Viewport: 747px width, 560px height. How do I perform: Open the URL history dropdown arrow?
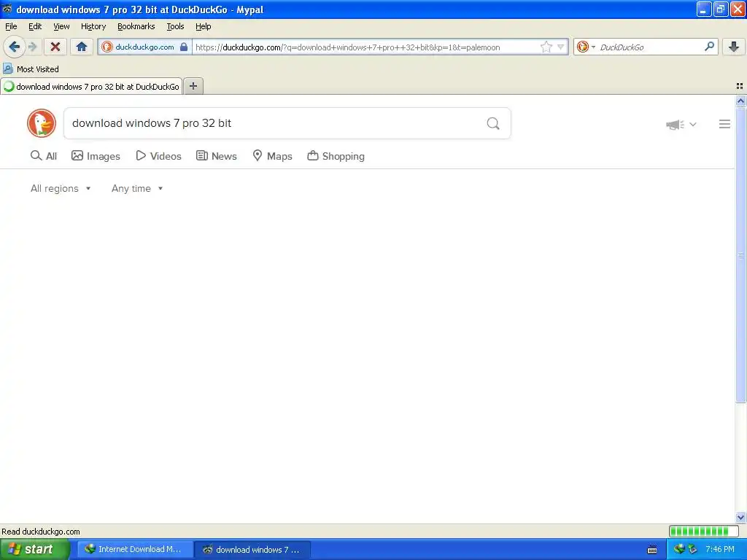click(561, 47)
